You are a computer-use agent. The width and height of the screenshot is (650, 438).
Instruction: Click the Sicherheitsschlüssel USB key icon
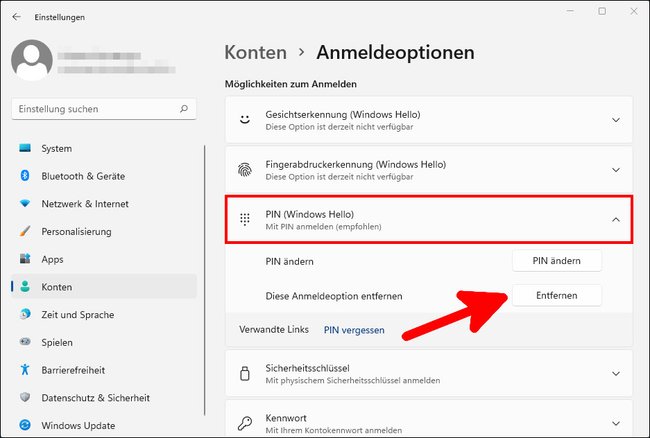245,373
